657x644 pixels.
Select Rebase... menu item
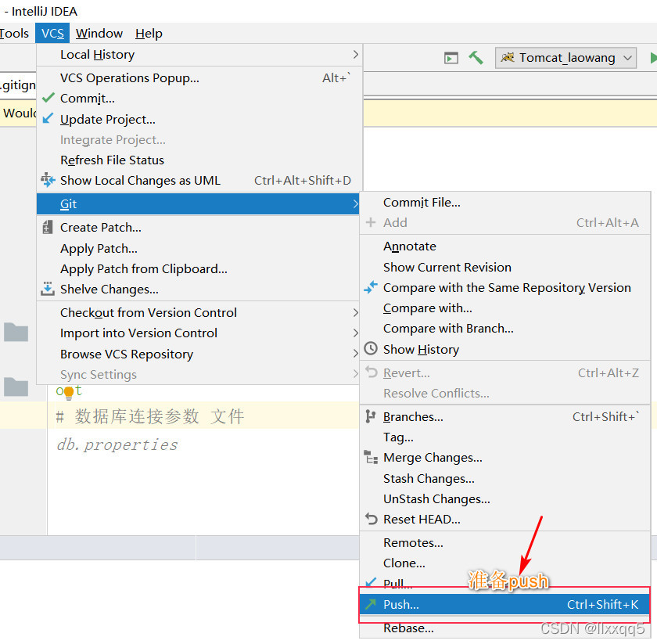pos(505,628)
